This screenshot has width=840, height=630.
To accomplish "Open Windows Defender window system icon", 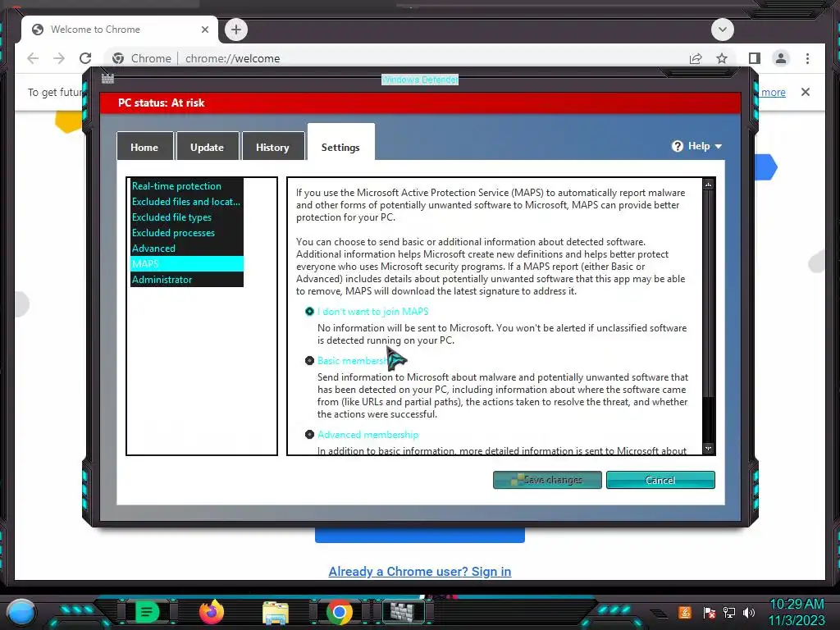I will pos(107,79).
